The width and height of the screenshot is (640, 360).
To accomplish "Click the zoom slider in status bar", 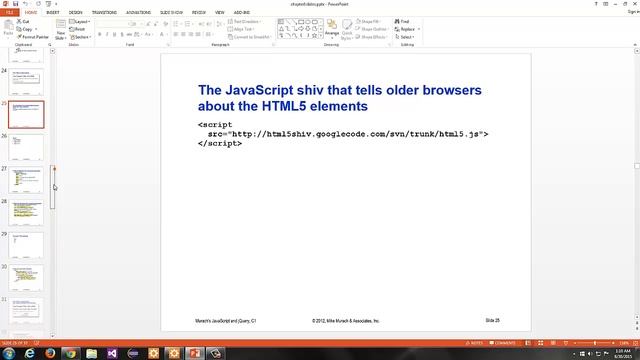I will click(594, 343).
